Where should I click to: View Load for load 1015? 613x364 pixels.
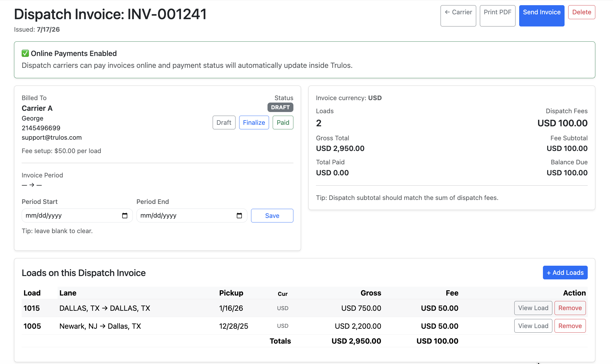point(533,308)
